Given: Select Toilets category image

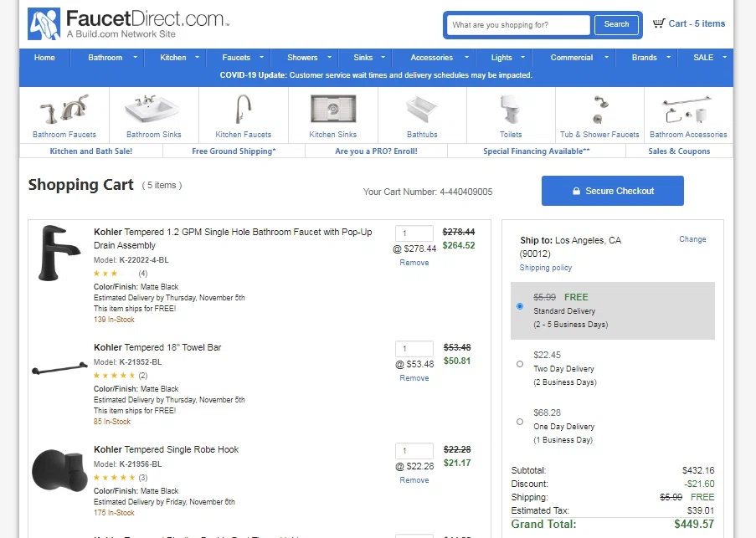Looking at the screenshot, I should (x=510, y=109).
